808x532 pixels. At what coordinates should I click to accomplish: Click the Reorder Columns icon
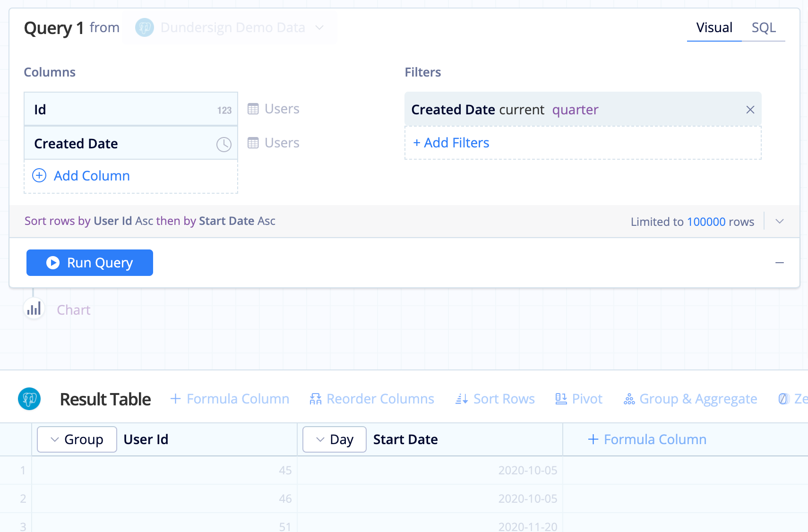click(316, 399)
